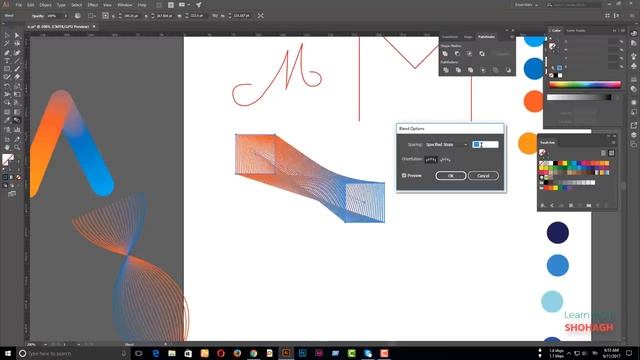Select the Rotate tool
640x360 pixels.
tap(7, 86)
